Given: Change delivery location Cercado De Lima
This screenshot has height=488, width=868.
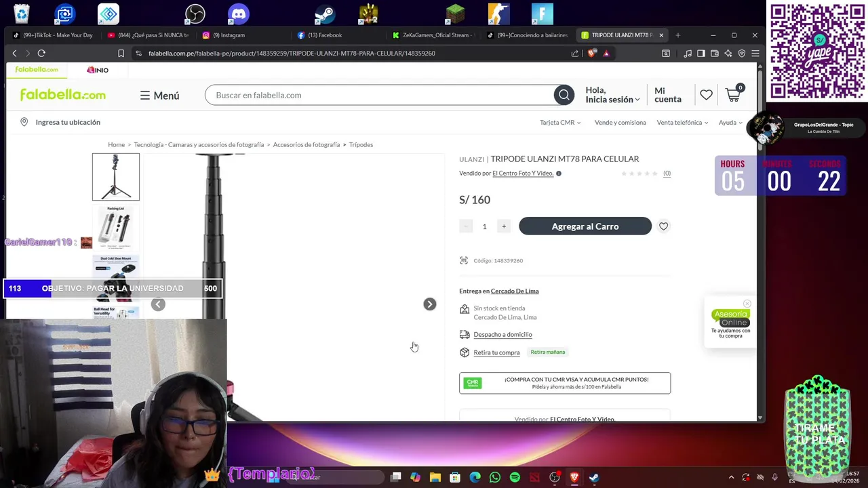Looking at the screenshot, I should coord(515,291).
